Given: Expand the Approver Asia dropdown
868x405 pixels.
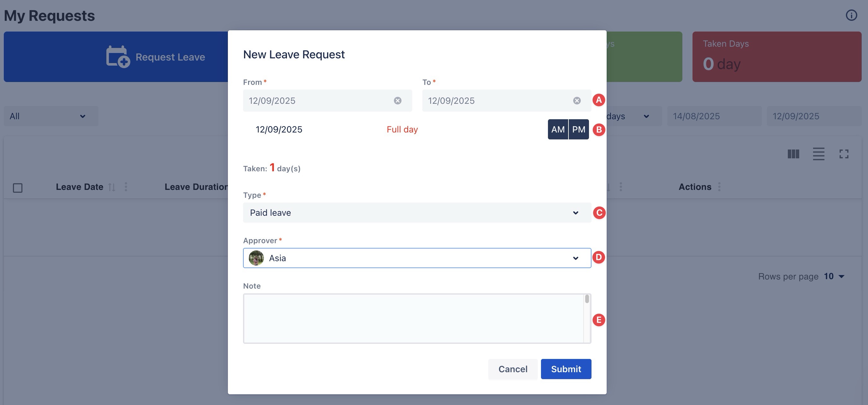Looking at the screenshot, I should tap(417, 258).
